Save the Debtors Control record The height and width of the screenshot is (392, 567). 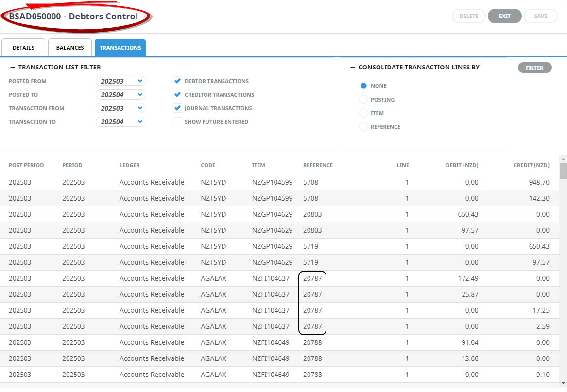(540, 16)
